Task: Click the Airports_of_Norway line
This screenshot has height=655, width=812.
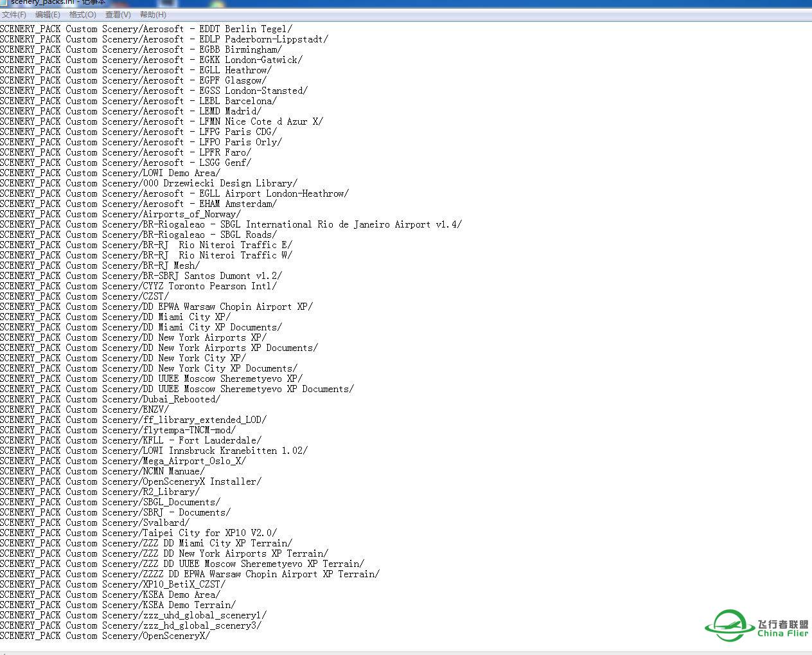Action: click(x=120, y=214)
